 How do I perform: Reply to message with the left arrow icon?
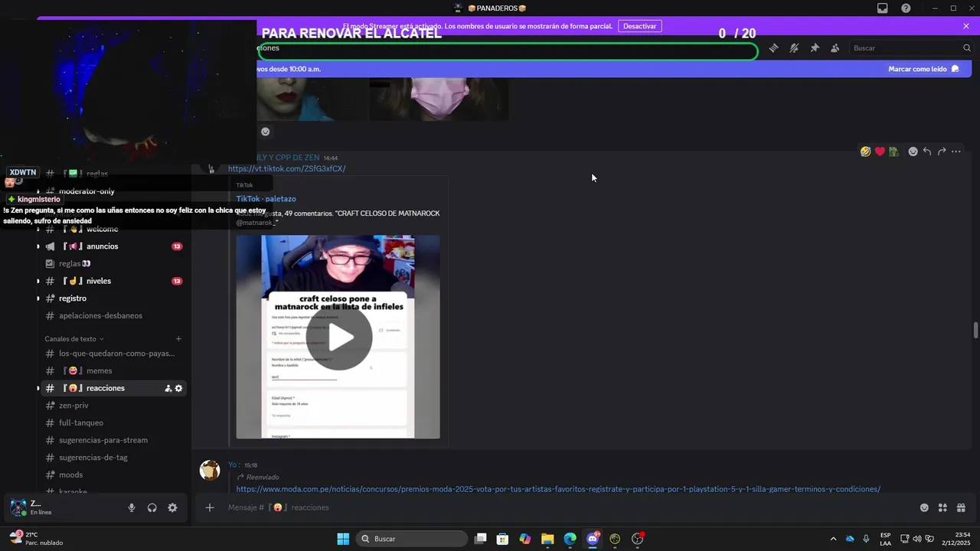[x=927, y=152]
